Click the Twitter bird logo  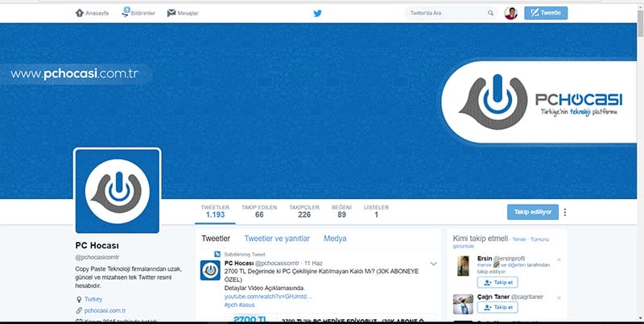[317, 13]
